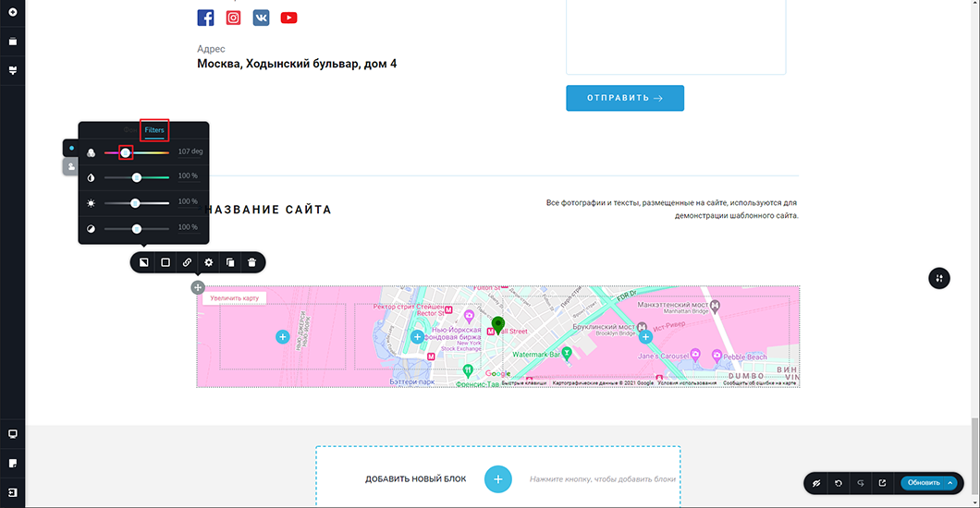Switch to the Filters tab
This screenshot has height=508, width=980.
[x=154, y=130]
